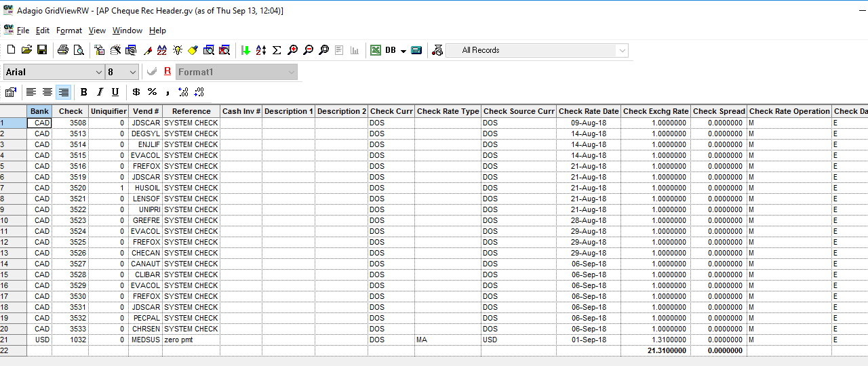Click the Check Rate Date column header

(x=588, y=111)
